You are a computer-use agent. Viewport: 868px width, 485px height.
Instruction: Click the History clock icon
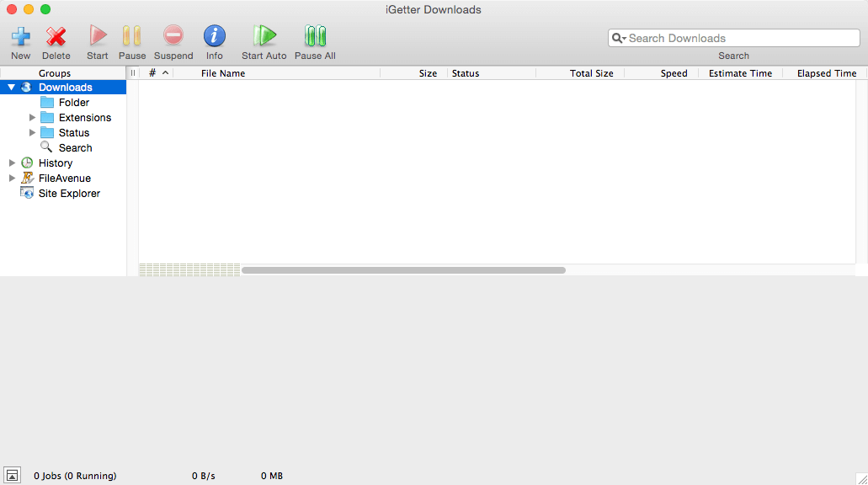point(27,163)
